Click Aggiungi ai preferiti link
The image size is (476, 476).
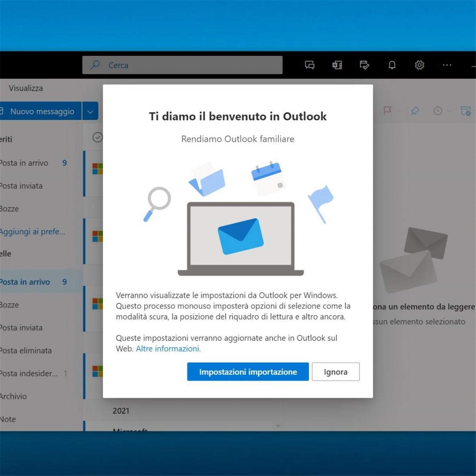point(32,232)
